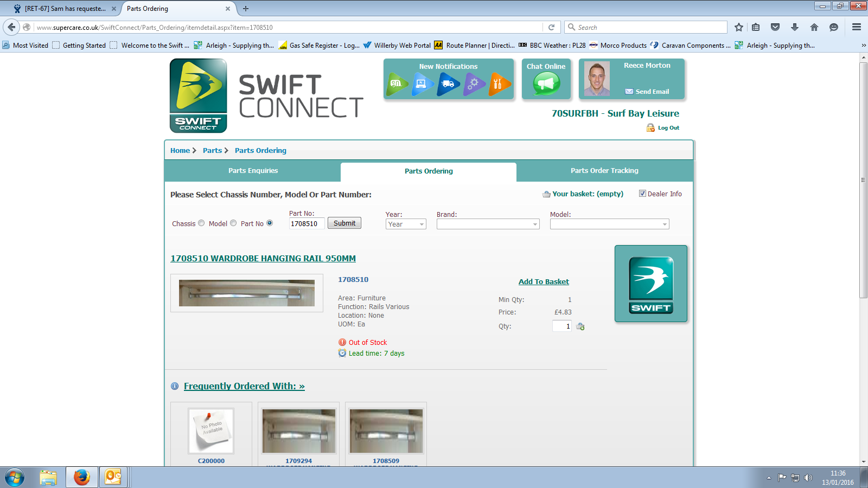
Task: Open the purple gears notification icon
Action: pyautogui.click(x=474, y=84)
